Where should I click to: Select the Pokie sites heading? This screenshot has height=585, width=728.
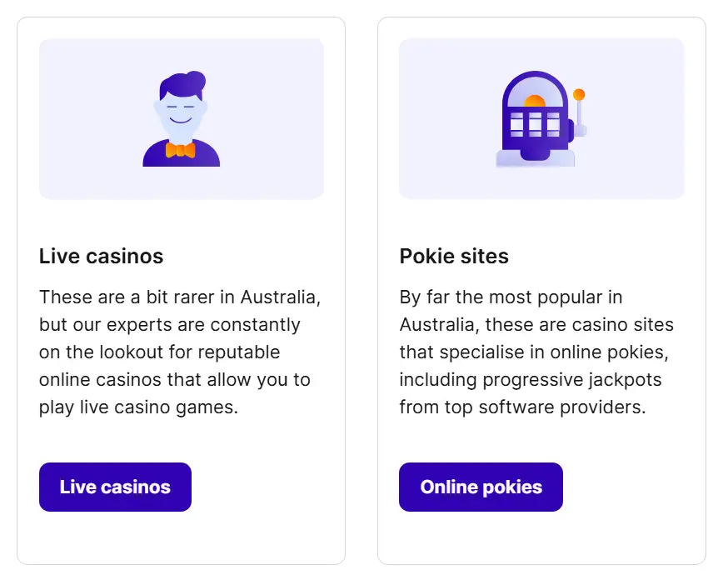[454, 256]
